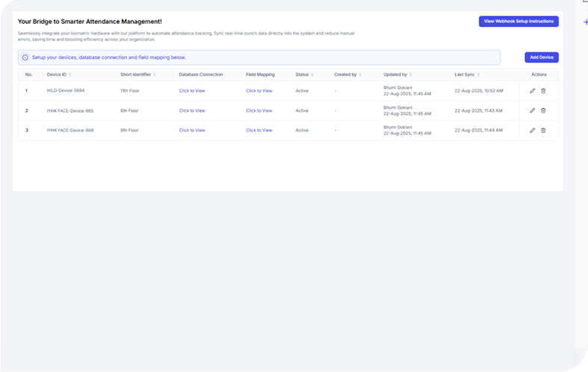Screen dimensions: 588x372
Task: Click the info icon in setup banner
Action: click(25, 58)
